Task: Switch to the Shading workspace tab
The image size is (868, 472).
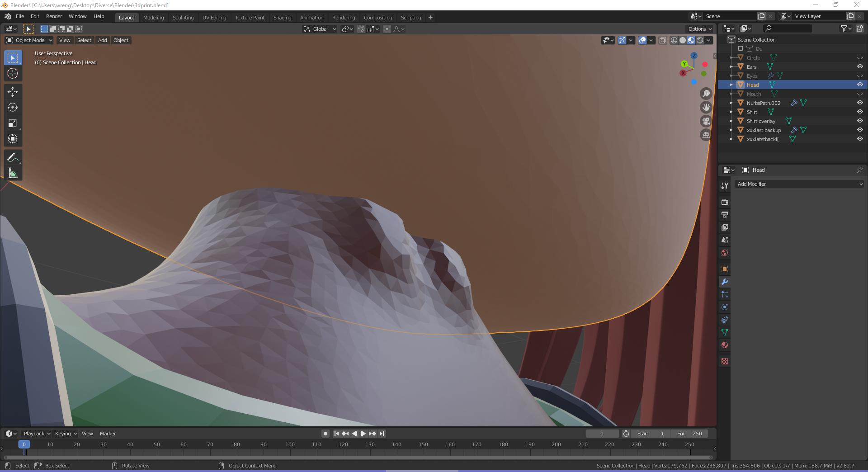Action: coord(282,18)
